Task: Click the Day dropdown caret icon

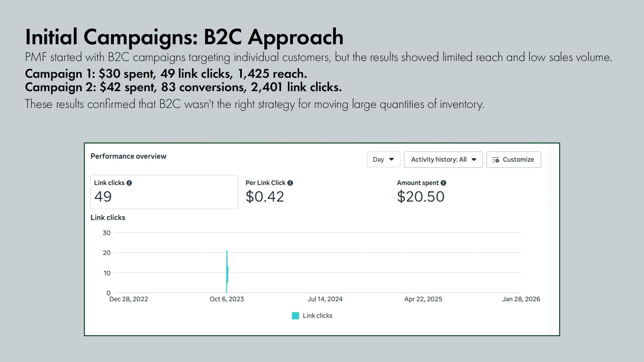Action: (x=391, y=160)
